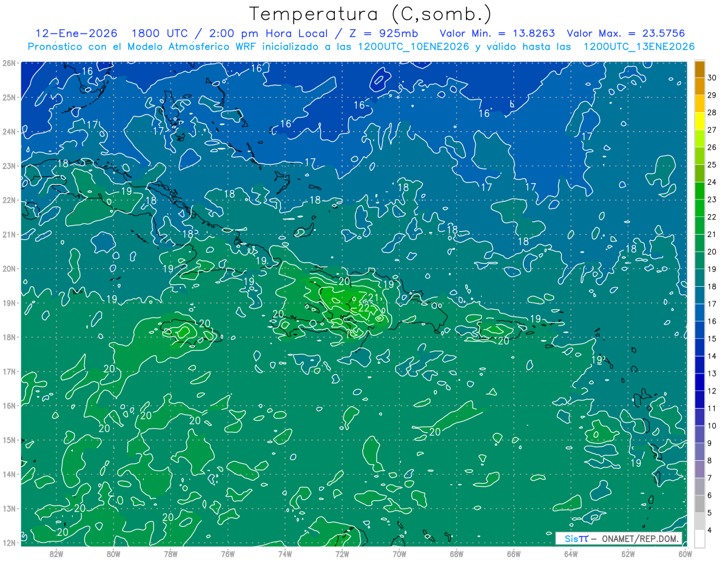Image resolution: width=728 pixels, height=562 pixels.
Task: Click the "24" label on color scale
Action: point(712,182)
